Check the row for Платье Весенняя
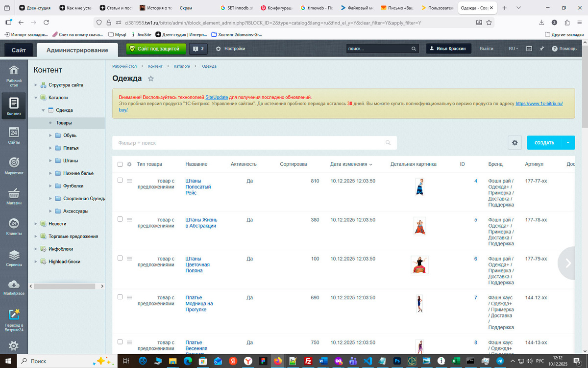The height and width of the screenshot is (368, 588). pos(120,342)
